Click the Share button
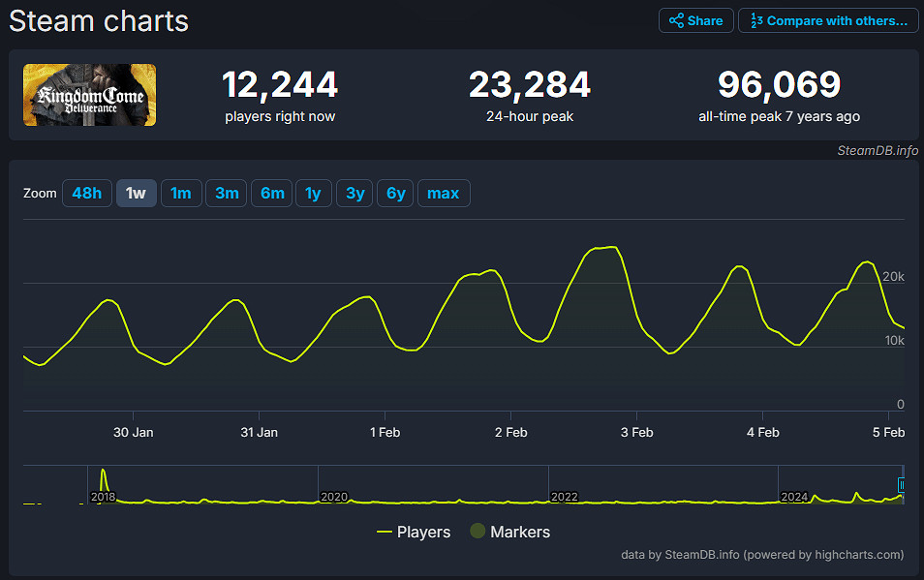This screenshot has height=580, width=924. [695, 20]
